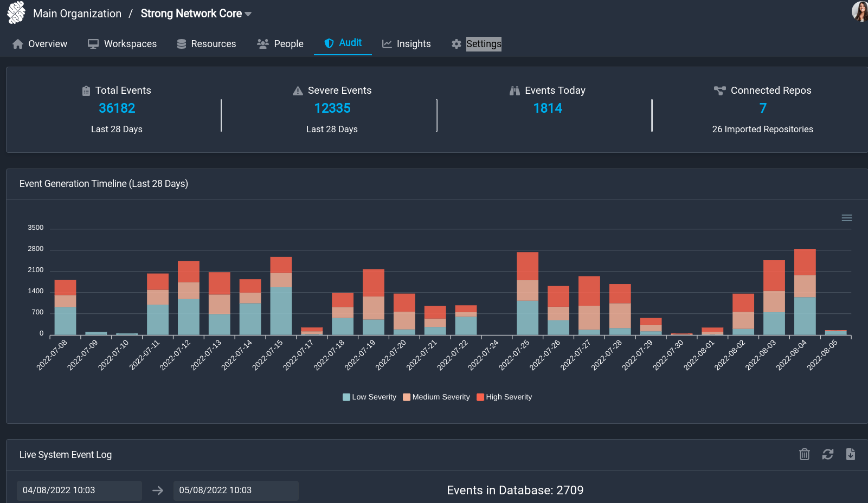868x503 pixels.
Task: Open the chart export hamburger menu
Action: 847,217
